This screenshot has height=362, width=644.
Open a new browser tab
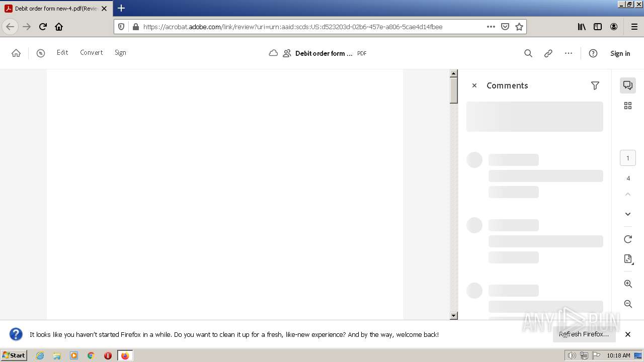(x=121, y=8)
